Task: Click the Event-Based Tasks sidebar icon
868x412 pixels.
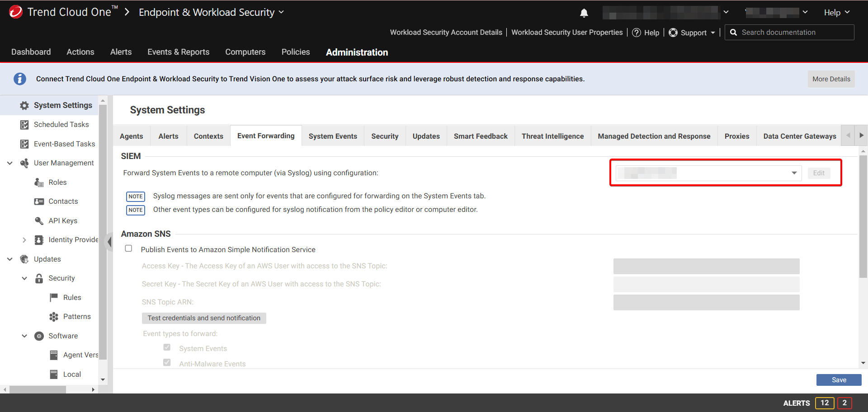Action: tap(24, 144)
